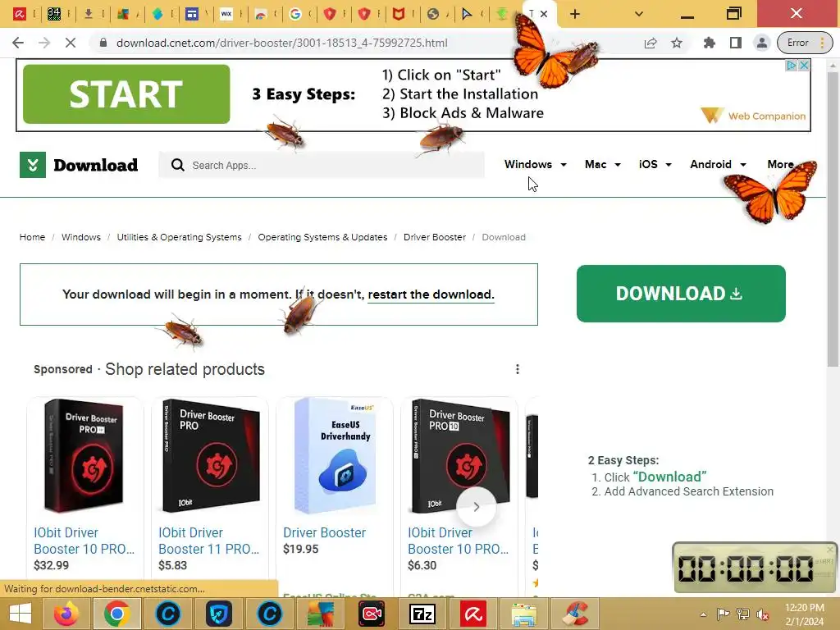The image size is (840, 630).
Task: Open Chrome side panel icon
Action: click(x=736, y=43)
